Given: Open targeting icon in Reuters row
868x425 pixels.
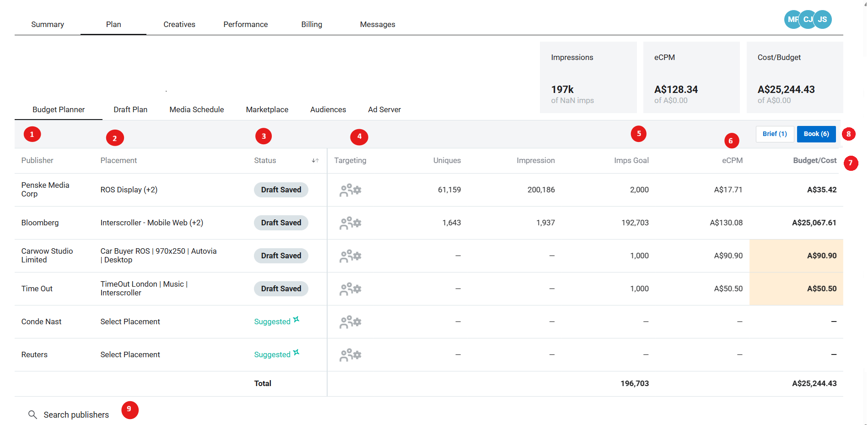Looking at the screenshot, I should (350, 355).
